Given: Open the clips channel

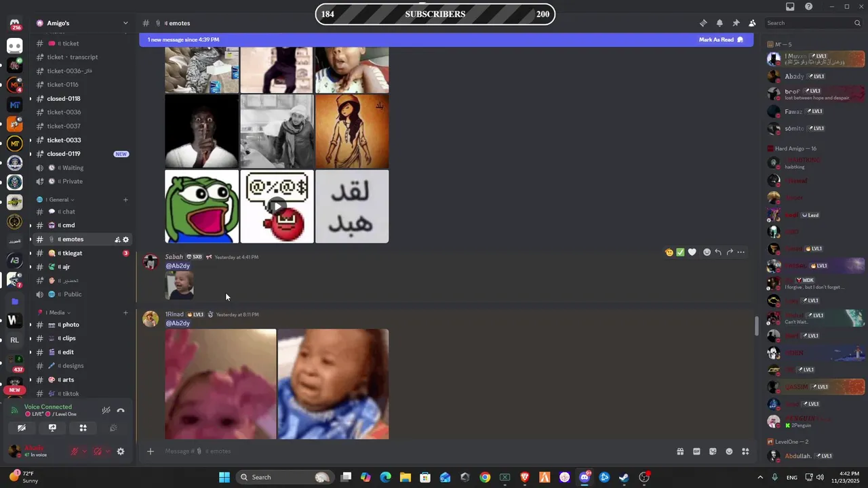Looking at the screenshot, I should [82, 338].
